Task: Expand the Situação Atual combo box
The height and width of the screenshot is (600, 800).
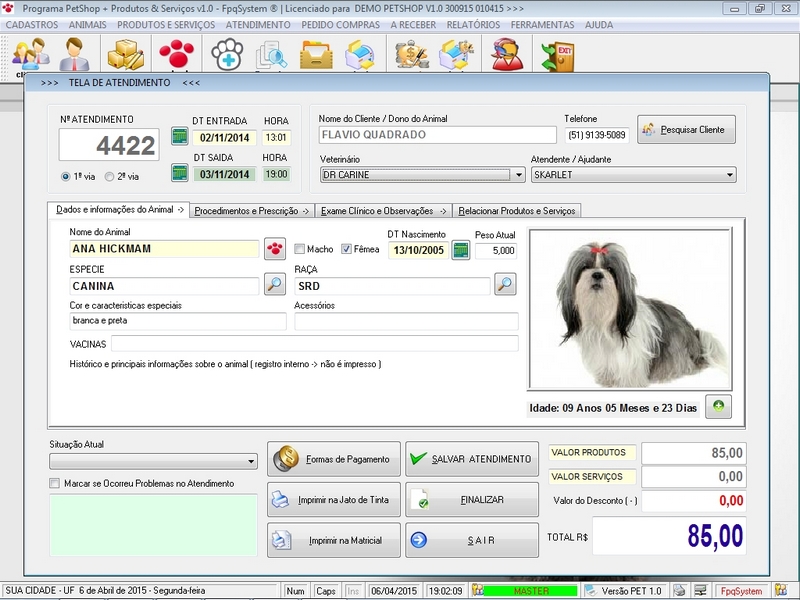Action: point(250,461)
